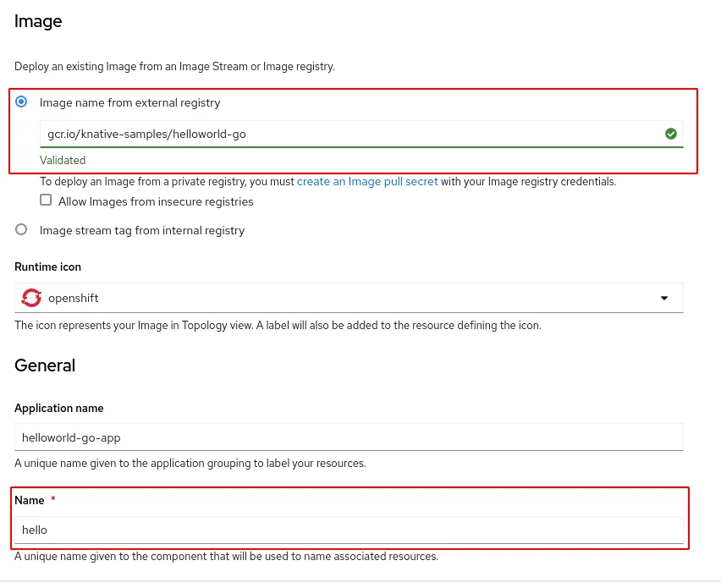Enable Allow Images from insecure registries checkbox

pos(46,201)
